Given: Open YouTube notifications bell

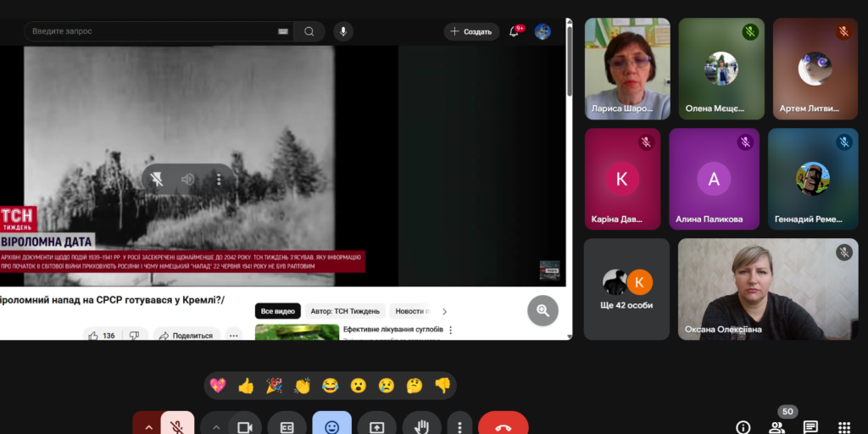Looking at the screenshot, I should click(x=515, y=31).
